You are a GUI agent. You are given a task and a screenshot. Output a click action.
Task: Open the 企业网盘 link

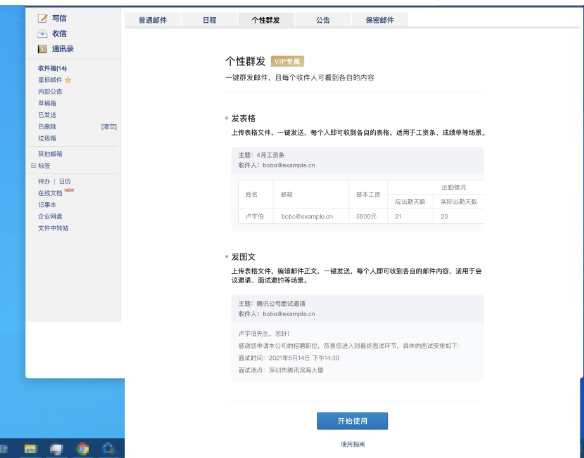click(50, 216)
